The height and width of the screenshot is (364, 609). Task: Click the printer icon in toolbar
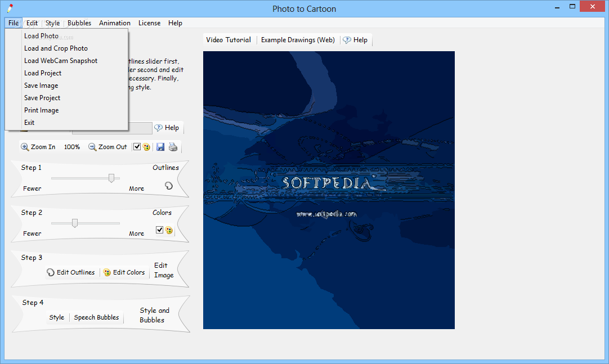(x=173, y=147)
